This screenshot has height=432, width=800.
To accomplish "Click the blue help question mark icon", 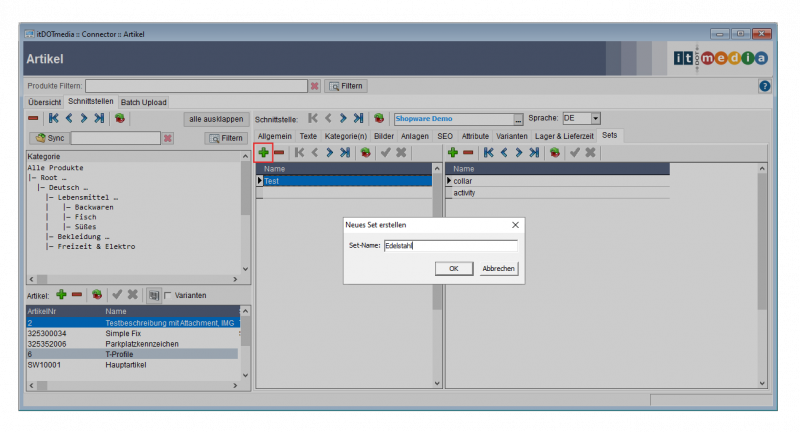I will coord(764,86).
